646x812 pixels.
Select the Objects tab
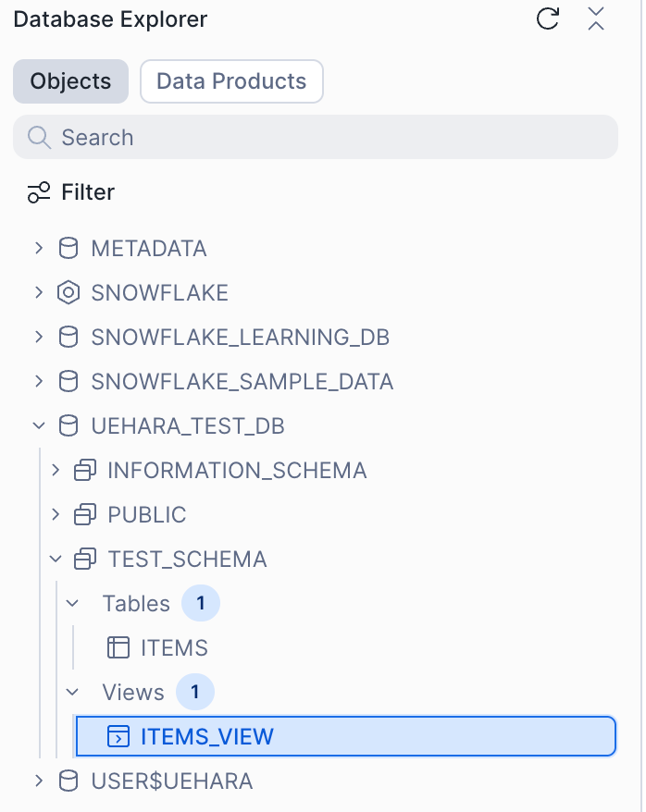pyautogui.click(x=70, y=81)
